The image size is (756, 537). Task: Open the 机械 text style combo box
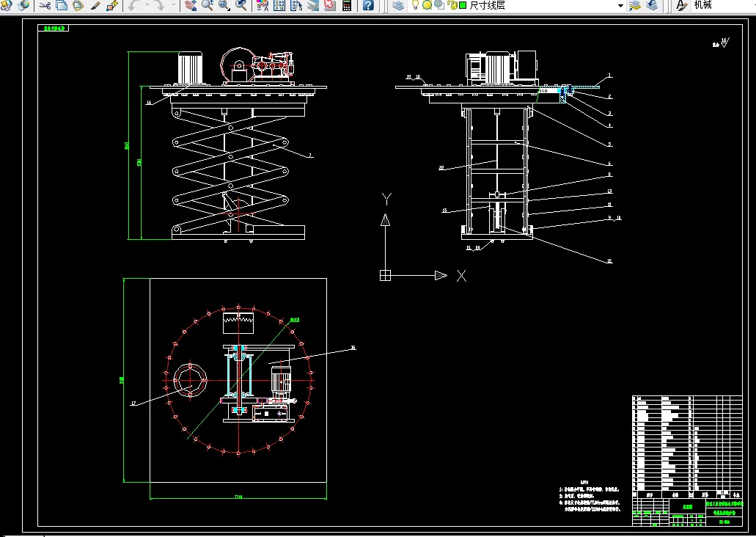[x=723, y=5]
